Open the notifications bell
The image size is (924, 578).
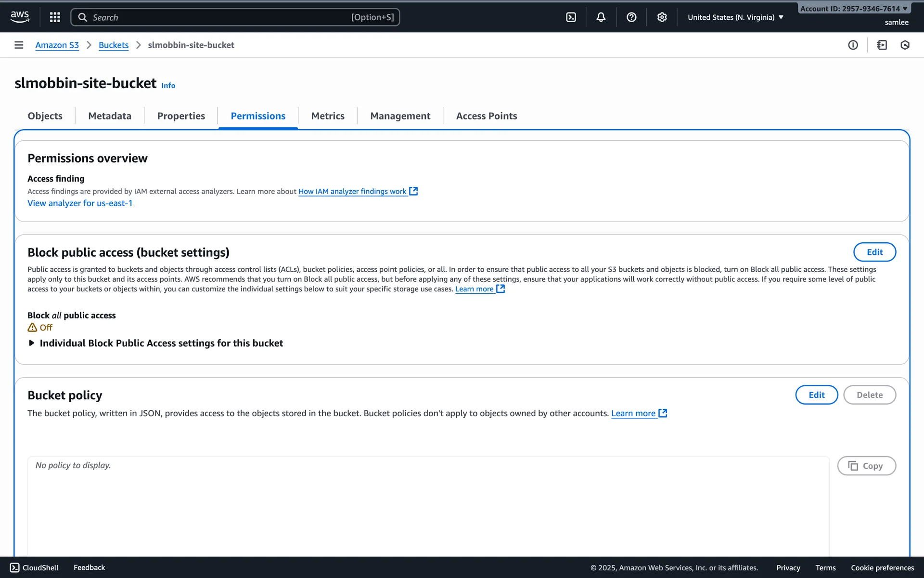[601, 17]
